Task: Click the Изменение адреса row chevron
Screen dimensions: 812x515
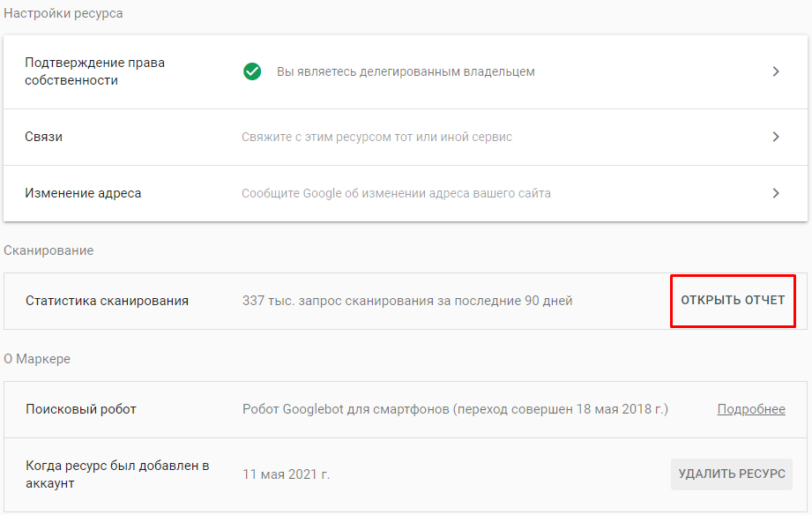Action: click(776, 193)
